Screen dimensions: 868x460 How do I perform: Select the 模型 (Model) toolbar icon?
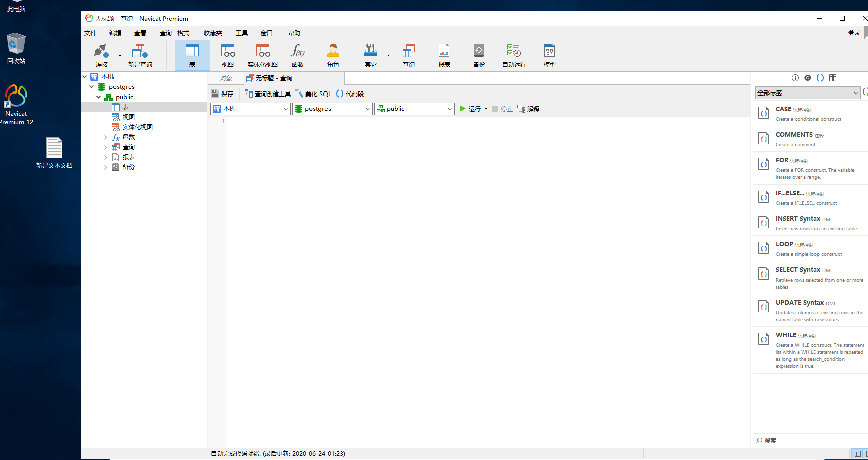(549, 54)
